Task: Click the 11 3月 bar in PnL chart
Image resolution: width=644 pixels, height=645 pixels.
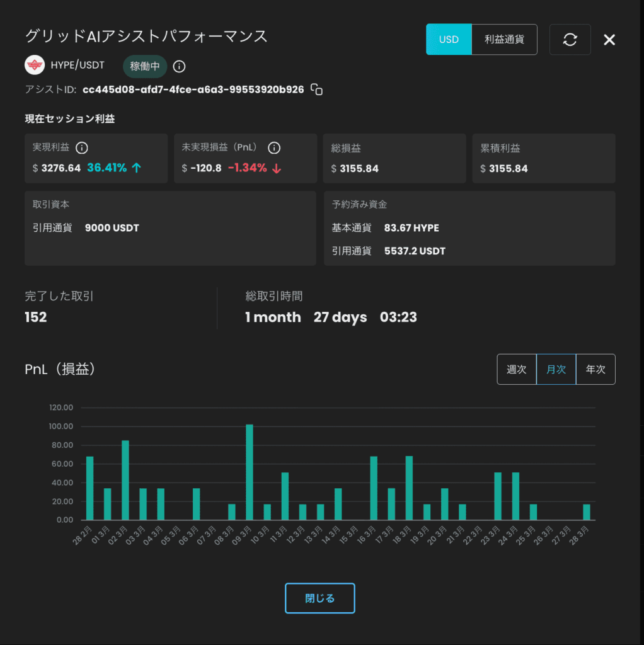Action: [285, 496]
